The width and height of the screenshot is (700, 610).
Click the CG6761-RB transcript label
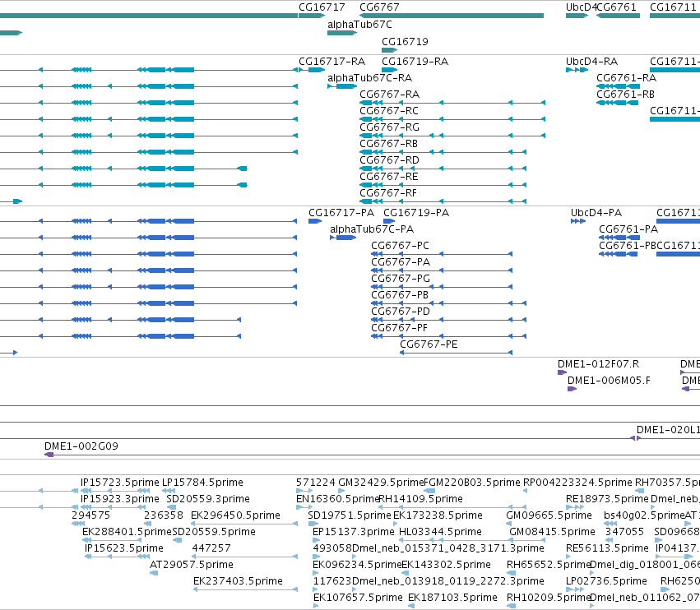click(x=625, y=95)
